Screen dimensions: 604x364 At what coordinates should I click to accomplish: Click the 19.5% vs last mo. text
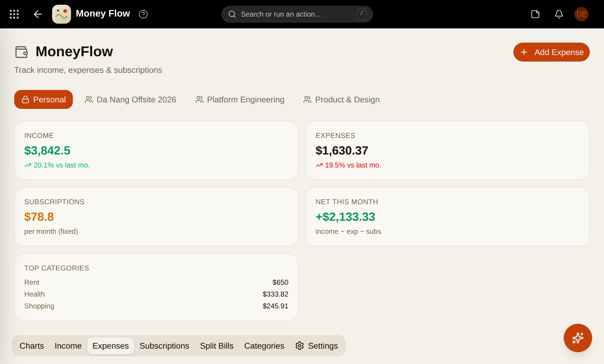(x=353, y=165)
